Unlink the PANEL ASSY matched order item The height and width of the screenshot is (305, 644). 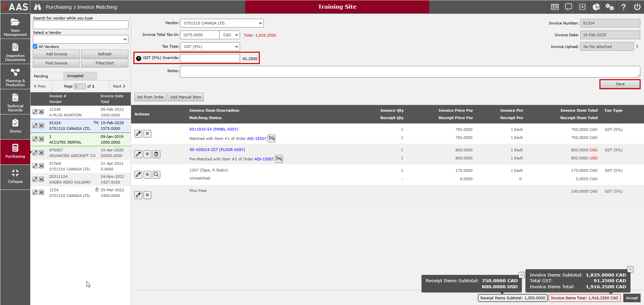[x=272, y=138]
